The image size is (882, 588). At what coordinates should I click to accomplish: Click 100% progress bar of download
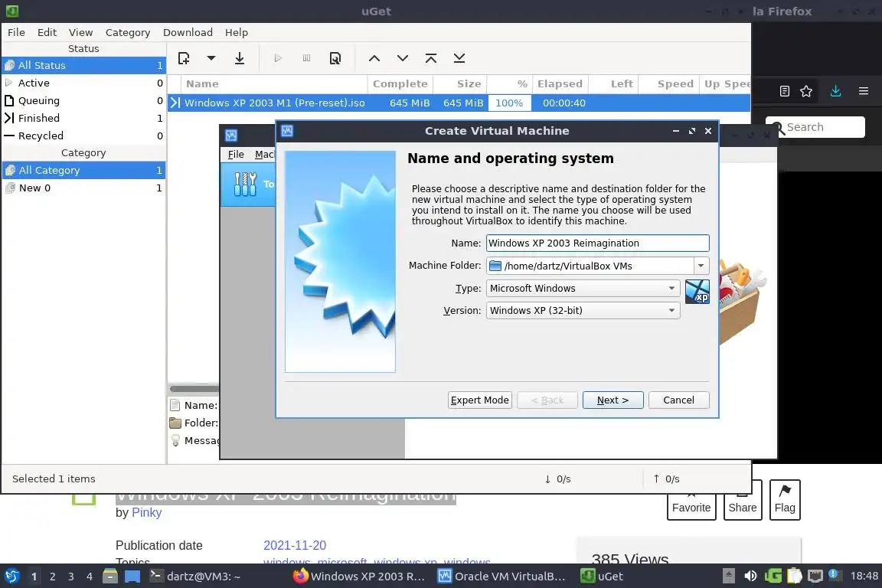(x=510, y=103)
